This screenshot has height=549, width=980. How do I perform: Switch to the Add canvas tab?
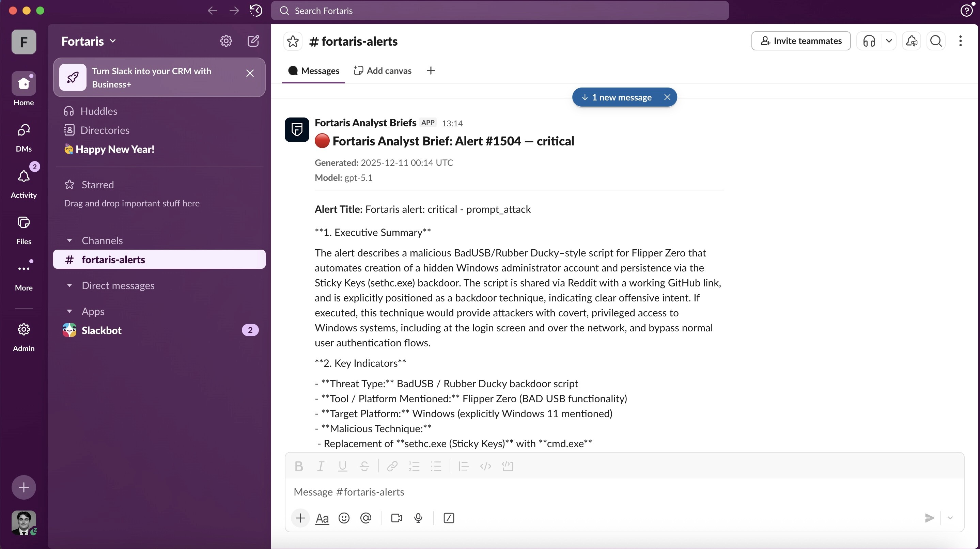point(382,71)
